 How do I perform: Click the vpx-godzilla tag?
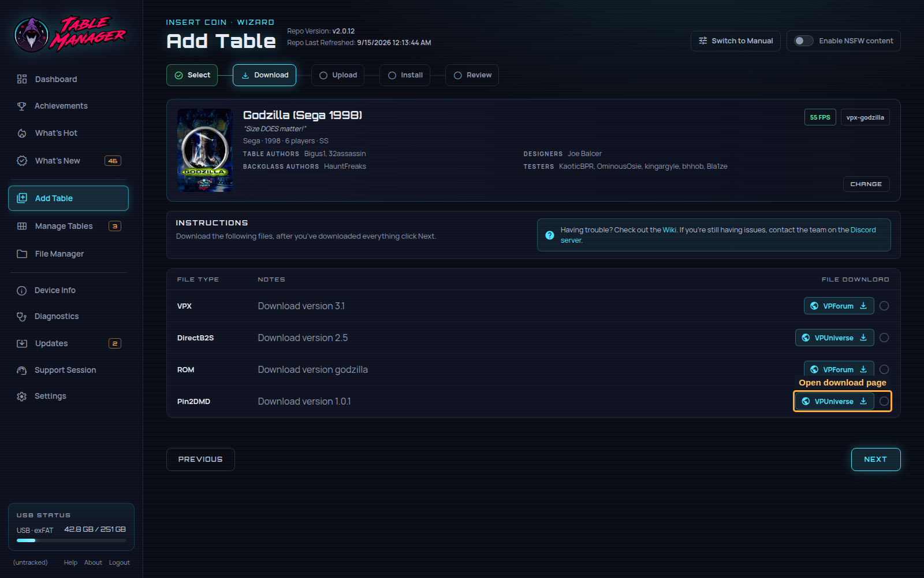pos(865,117)
